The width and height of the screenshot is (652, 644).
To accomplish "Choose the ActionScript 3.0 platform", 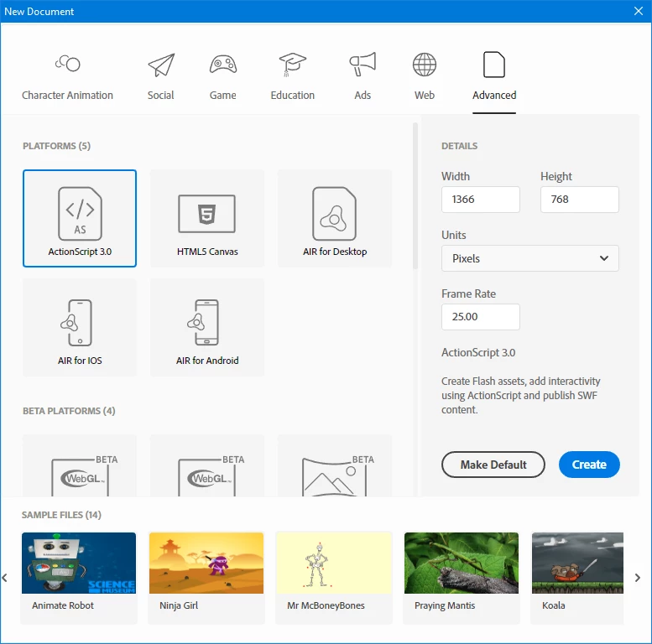I will click(x=80, y=218).
